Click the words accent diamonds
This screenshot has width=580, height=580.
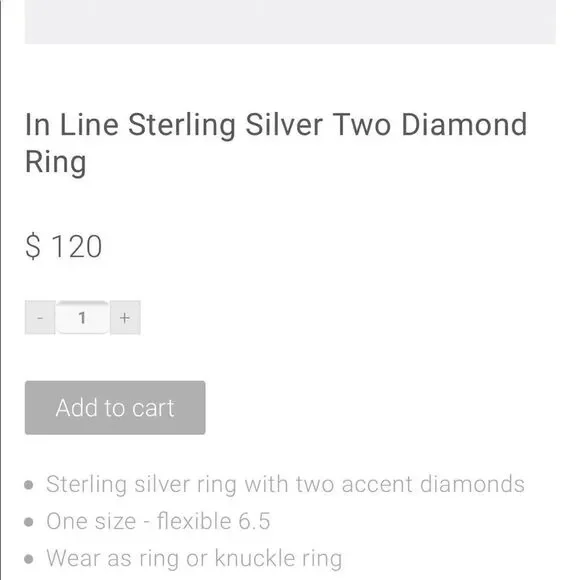(x=433, y=484)
